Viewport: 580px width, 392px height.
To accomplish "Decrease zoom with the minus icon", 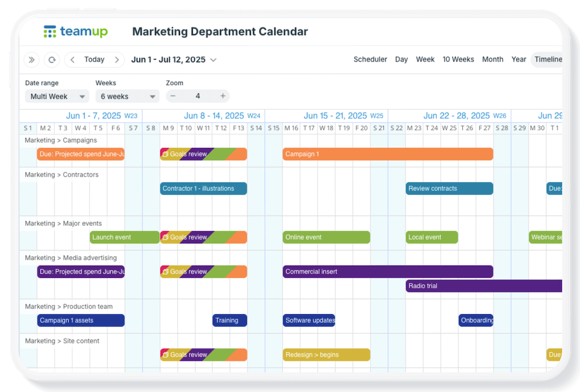I will [173, 96].
